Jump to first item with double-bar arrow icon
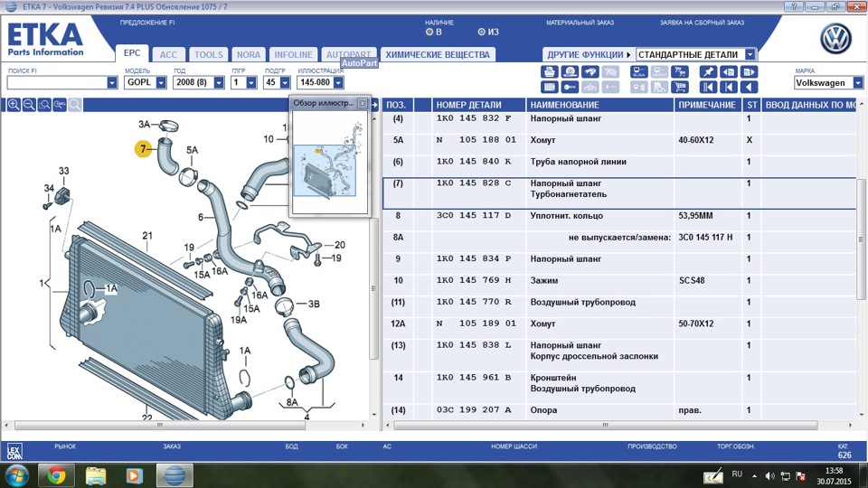Image resolution: width=868 pixels, height=488 pixels. pos(709,88)
